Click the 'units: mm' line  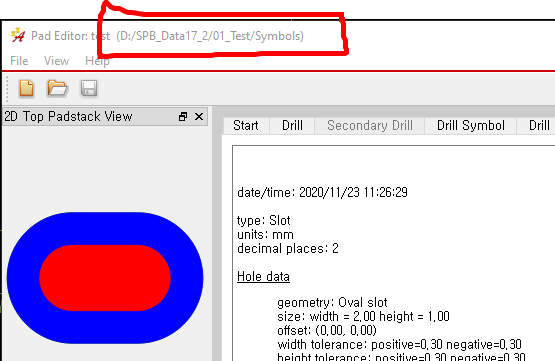(x=265, y=235)
